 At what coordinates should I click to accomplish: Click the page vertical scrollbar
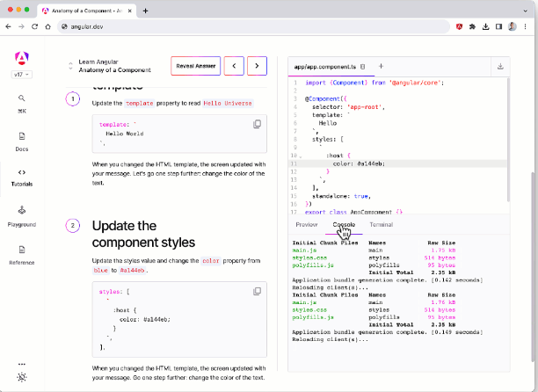(533, 265)
